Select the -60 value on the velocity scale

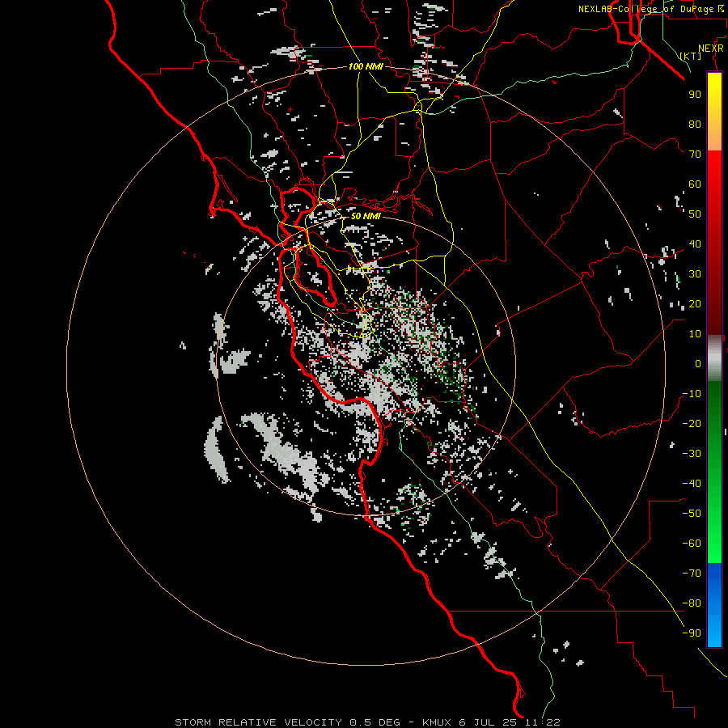coord(692,544)
